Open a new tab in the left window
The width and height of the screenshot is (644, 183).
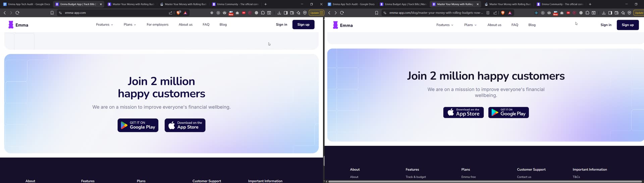pos(265,4)
